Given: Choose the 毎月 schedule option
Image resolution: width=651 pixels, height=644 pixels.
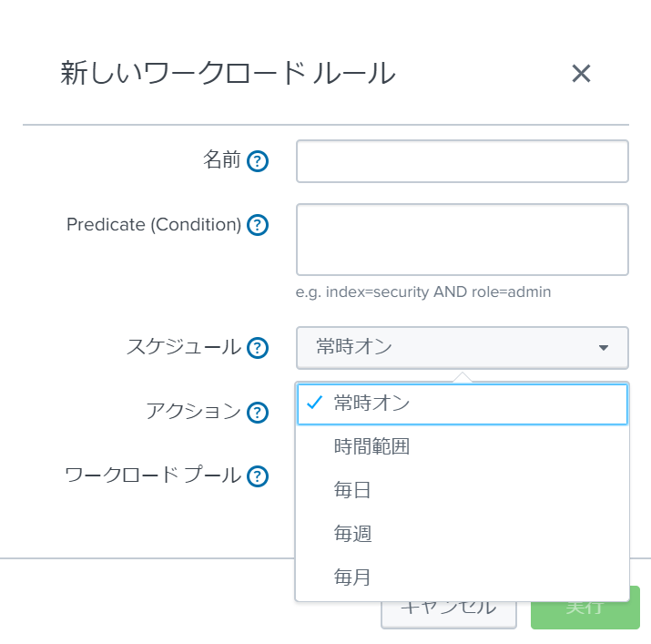Looking at the screenshot, I should [x=463, y=578].
